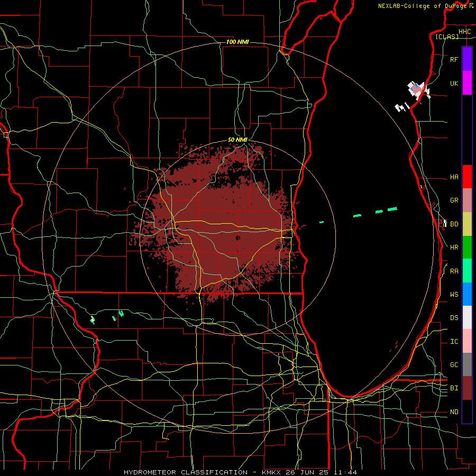Click the RA legend label

click(x=454, y=271)
